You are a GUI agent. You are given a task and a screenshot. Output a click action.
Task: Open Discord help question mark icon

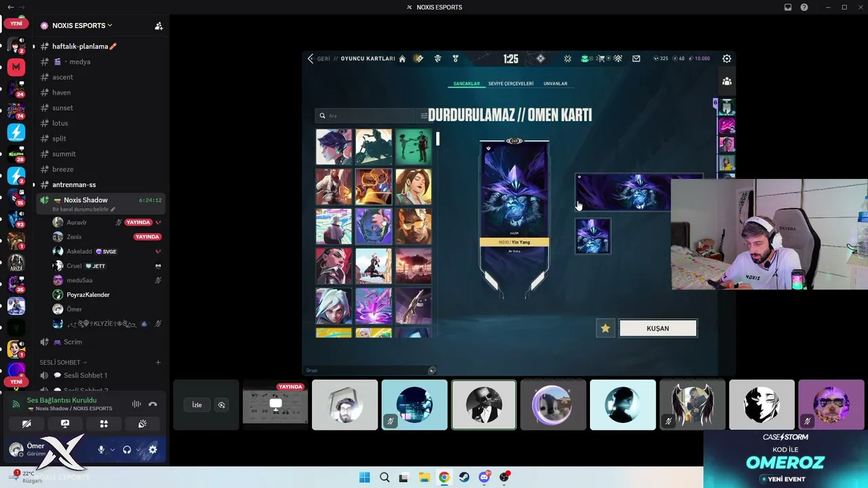(804, 7)
